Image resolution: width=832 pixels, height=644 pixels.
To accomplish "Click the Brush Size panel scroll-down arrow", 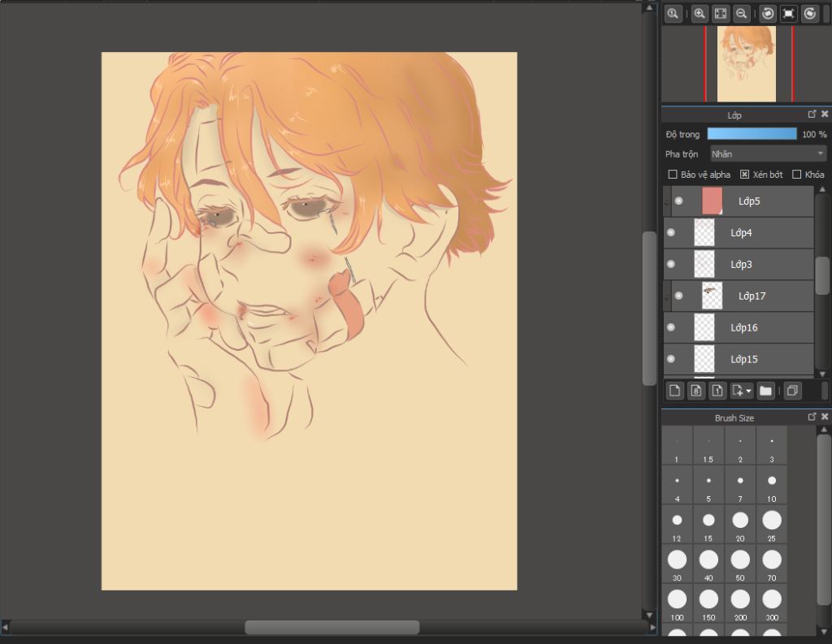I will (824, 632).
